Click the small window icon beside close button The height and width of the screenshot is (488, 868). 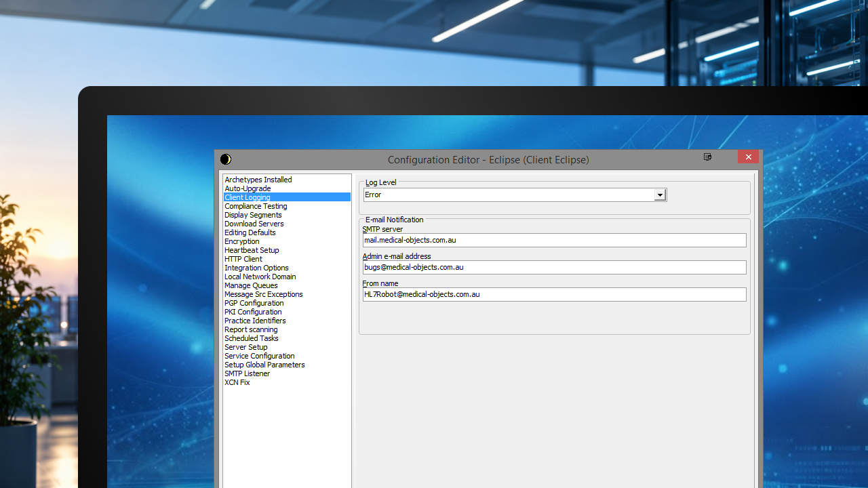[x=707, y=157]
